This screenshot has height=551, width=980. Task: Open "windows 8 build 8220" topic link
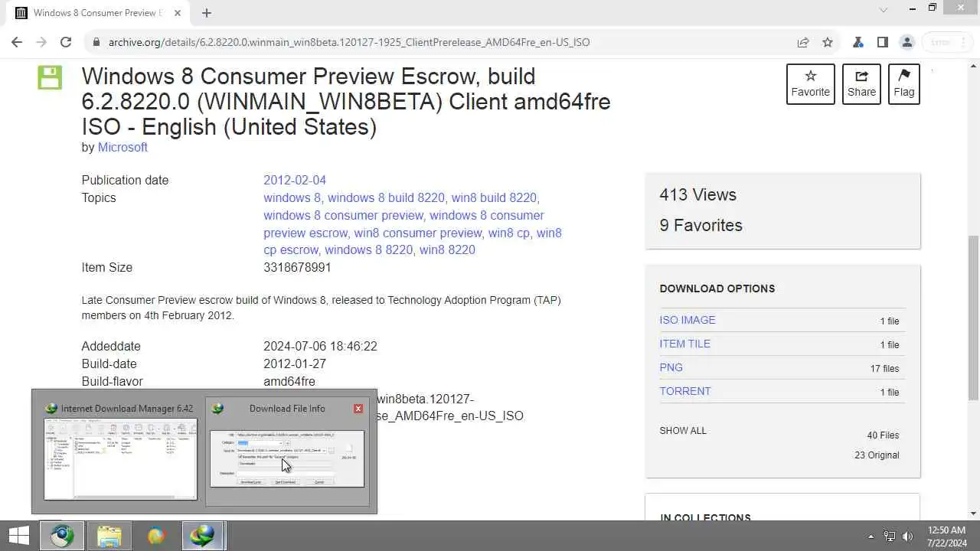point(387,197)
